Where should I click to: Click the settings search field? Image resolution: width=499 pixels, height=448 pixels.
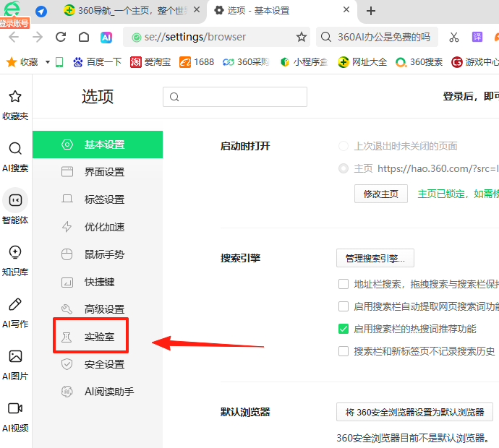point(235,97)
